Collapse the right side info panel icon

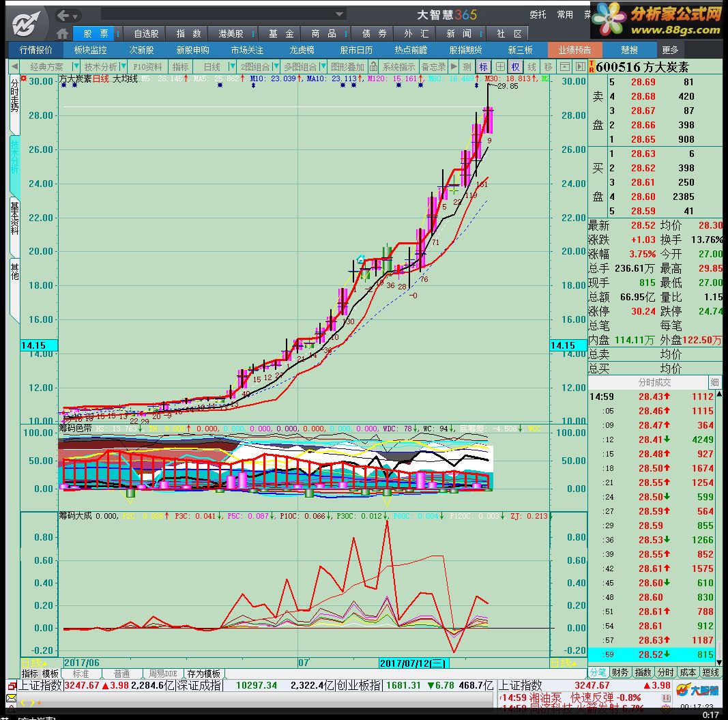point(581,67)
